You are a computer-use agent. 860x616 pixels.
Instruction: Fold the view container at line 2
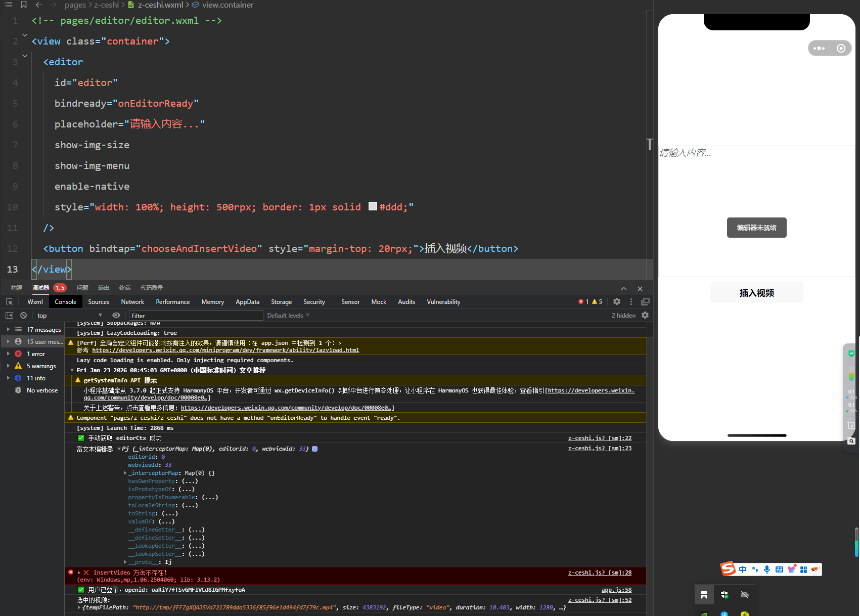click(x=24, y=35)
